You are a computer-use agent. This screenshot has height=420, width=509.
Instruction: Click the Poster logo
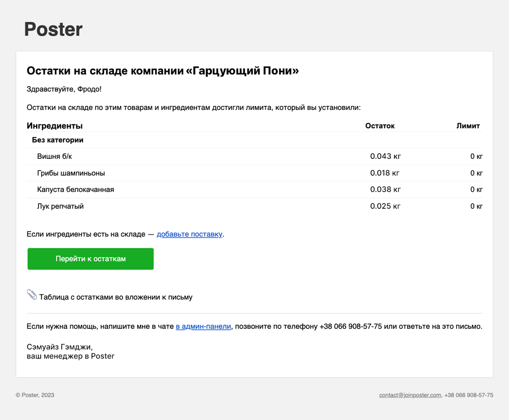53,30
